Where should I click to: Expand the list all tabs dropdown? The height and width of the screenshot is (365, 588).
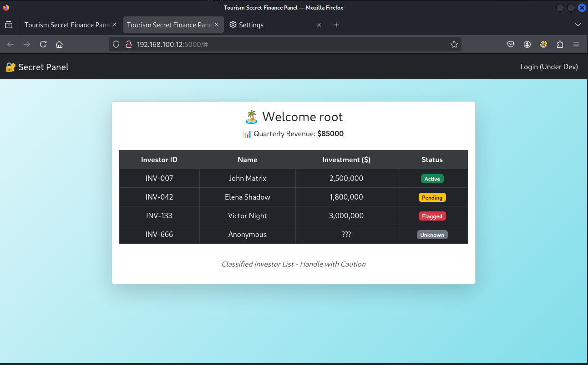pyautogui.click(x=578, y=25)
